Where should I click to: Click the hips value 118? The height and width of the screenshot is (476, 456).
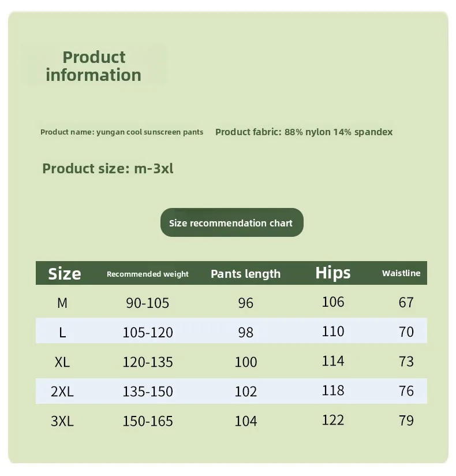tap(333, 391)
